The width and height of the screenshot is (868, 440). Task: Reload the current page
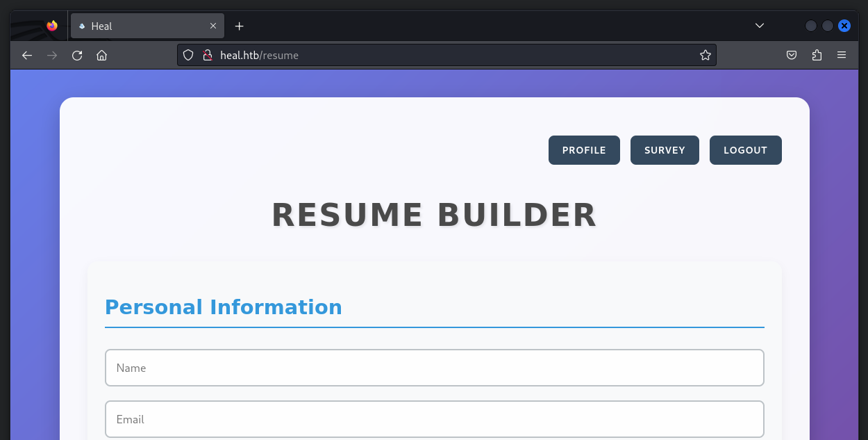click(x=77, y=56)
